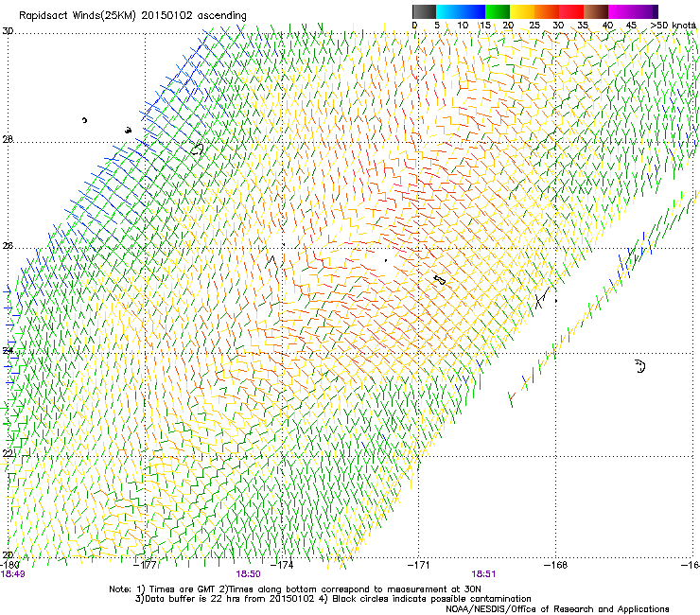
Task: Click the "Data buffer is 22 hrs" note line
Action: (x=333, y=599)
